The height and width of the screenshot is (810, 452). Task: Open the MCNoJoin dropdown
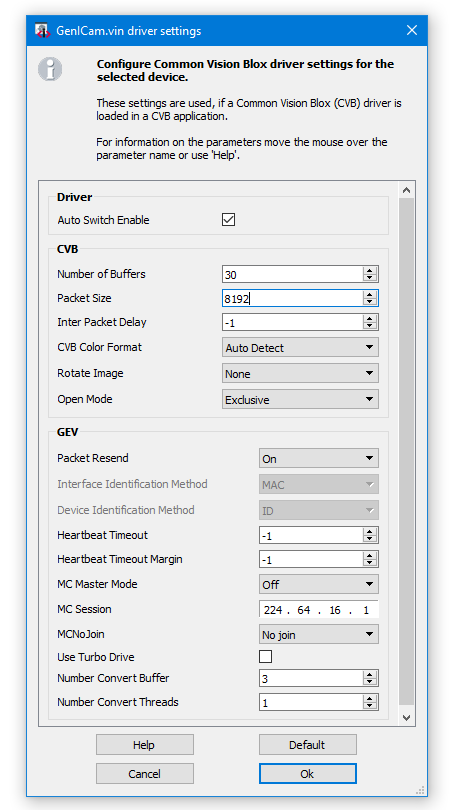click(319, 634)
